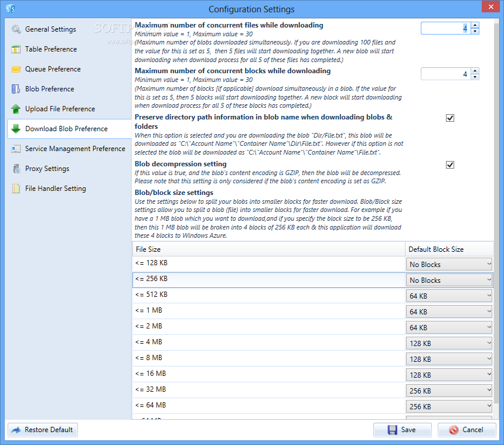Open block size dropdown for <= 64 MB
The width and height of the screenshot is (504, 445).
449,406
